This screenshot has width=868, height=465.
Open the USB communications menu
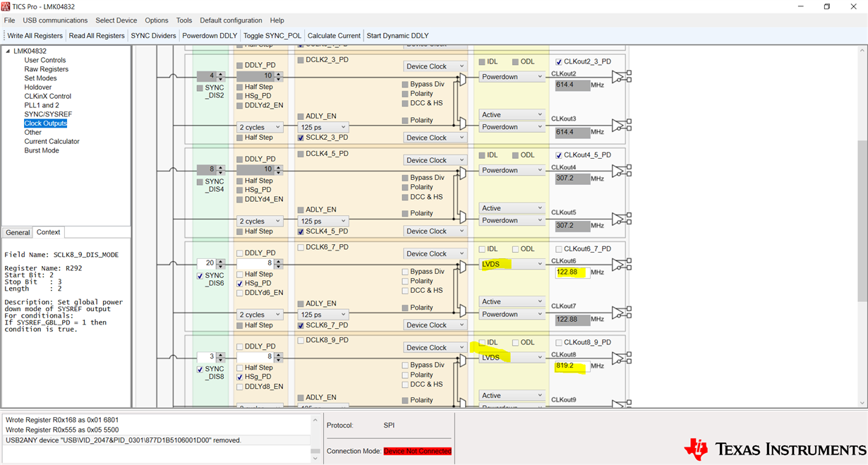55,20
